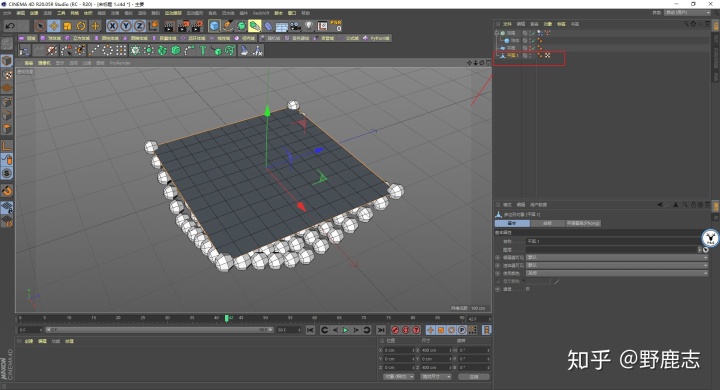Viewport: 720px width, 390px height.
Task: Open the Render Settings clapperboard icon
Action: coord(197,26)
